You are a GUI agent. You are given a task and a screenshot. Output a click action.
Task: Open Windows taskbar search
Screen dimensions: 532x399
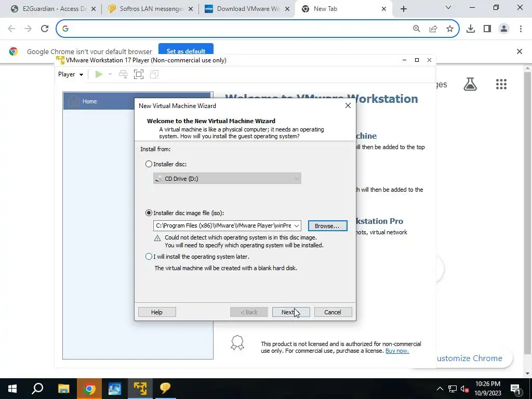coord(37,389)
